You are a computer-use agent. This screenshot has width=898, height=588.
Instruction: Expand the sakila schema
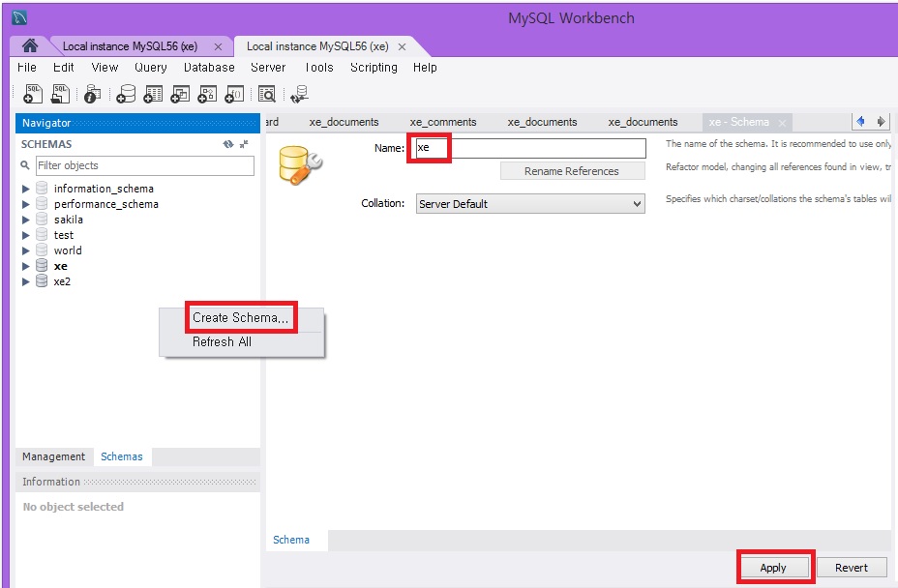[x=24, y=220]
